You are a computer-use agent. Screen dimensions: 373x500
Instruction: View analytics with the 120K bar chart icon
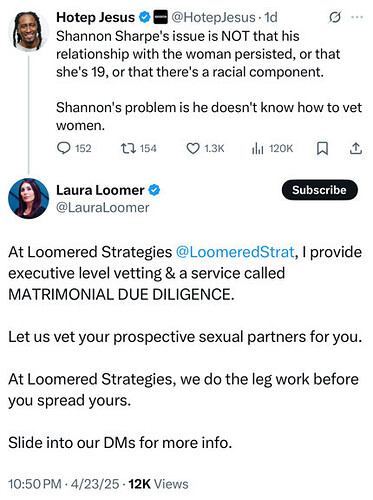tap(257, 148)
